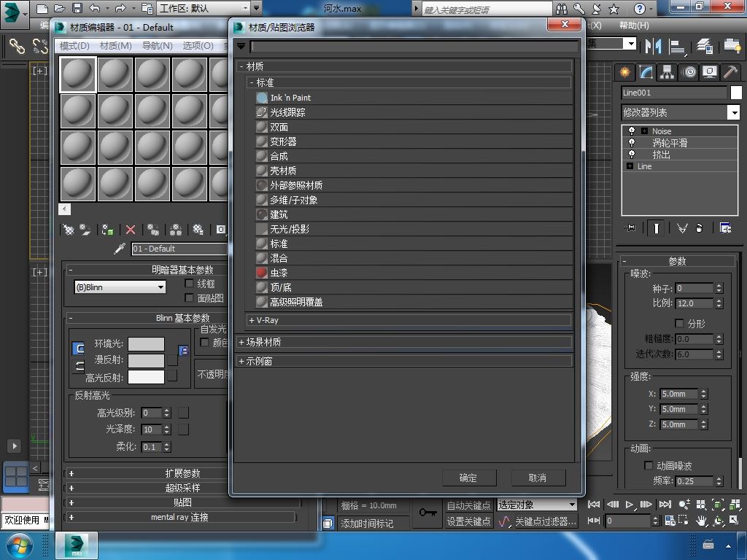747x560 pixels.
Task: Select the first material sample sphere
Action: pos(78,74)
